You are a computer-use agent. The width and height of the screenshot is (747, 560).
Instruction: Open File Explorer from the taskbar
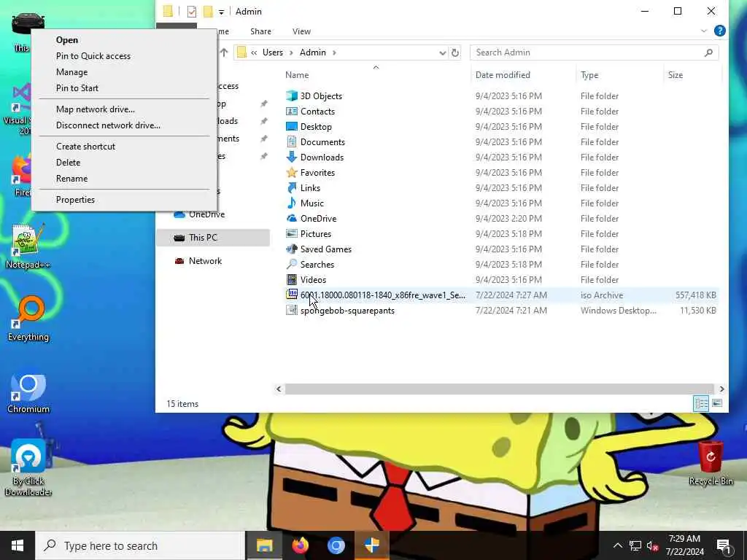[x=264, y=545]
